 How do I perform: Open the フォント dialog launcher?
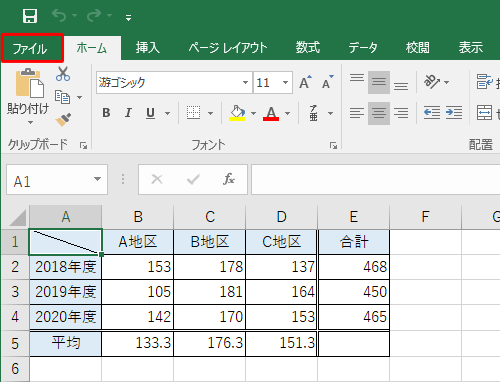tap(333, 145)
